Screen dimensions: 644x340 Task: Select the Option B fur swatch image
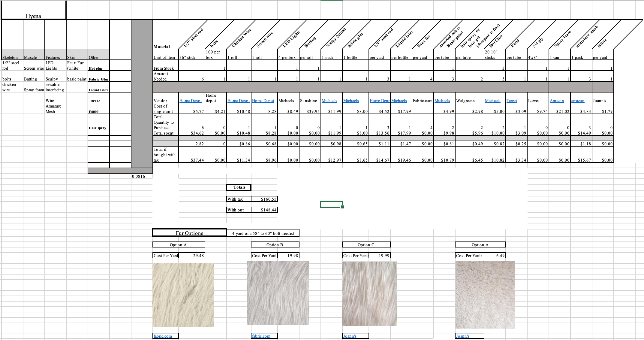pos(278,293)
